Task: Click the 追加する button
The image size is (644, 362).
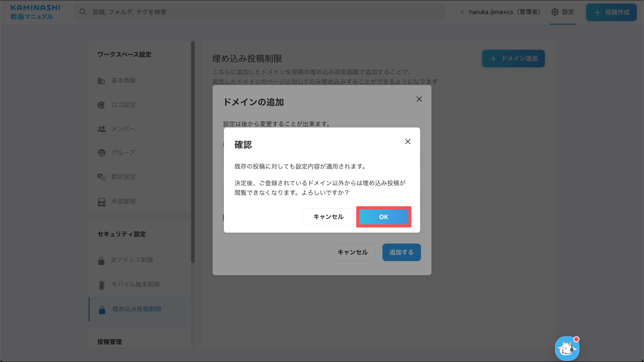Action: pos(401,252)
